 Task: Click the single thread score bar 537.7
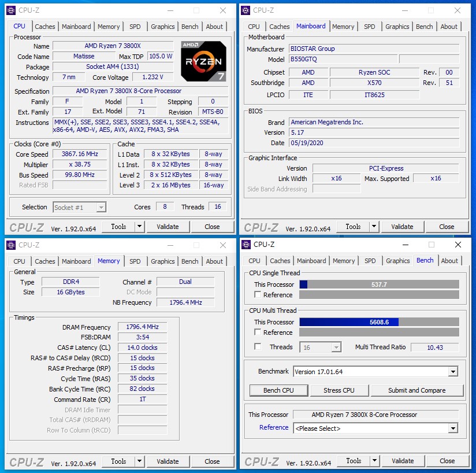[x=379, y=284]
